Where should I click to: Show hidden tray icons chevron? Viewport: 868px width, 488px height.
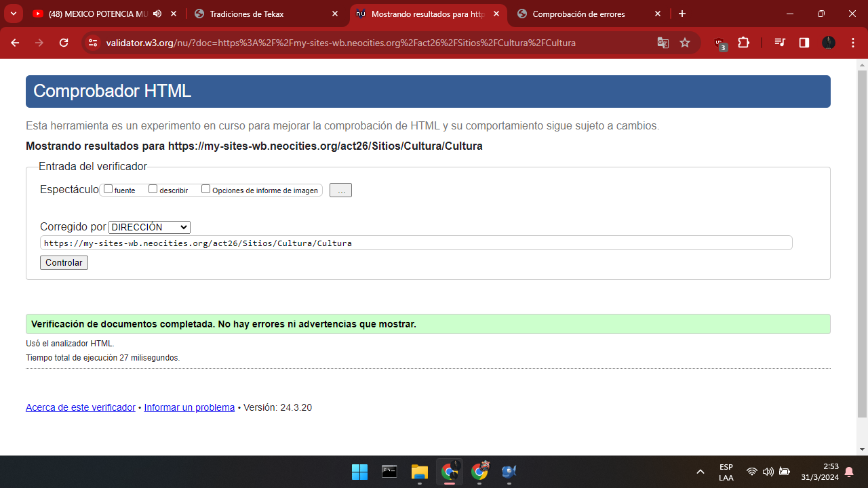701,472
